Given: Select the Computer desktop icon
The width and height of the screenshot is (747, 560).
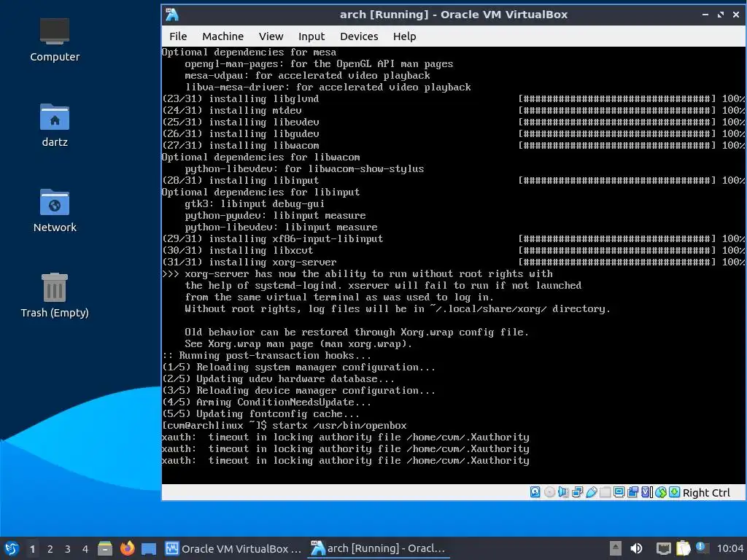Looking at the screenshot, I should tap(54, 40).
